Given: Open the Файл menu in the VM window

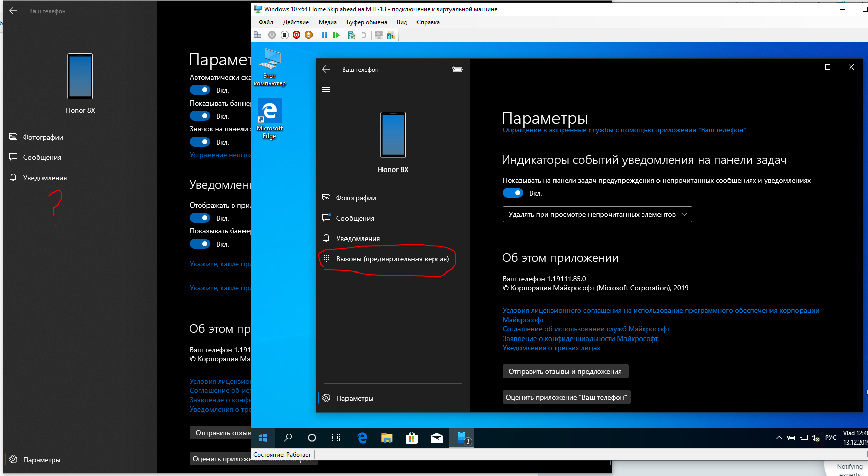Looking at the screenshot, I should point(266,22).
